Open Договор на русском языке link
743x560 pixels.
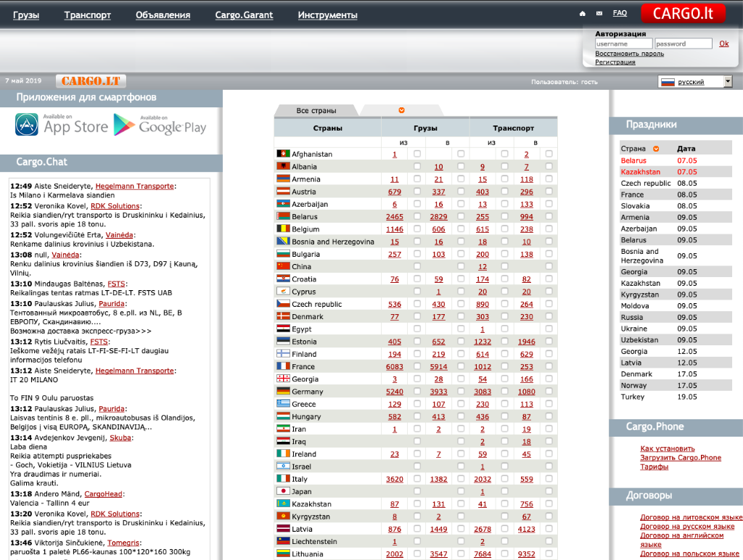(x=687, y=527)
